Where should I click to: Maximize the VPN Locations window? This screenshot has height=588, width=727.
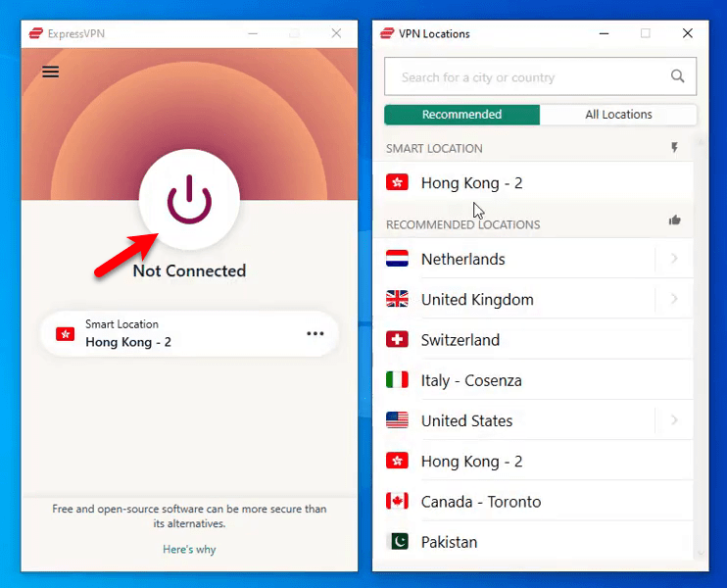[x=645, y=33]
